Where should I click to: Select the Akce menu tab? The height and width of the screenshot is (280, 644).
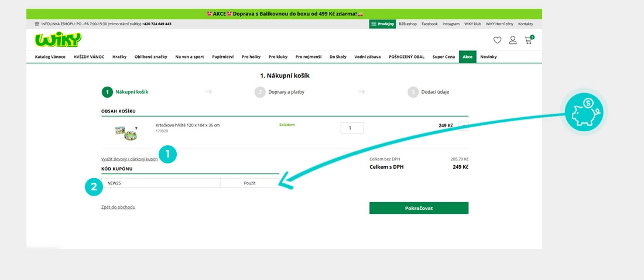467,57
